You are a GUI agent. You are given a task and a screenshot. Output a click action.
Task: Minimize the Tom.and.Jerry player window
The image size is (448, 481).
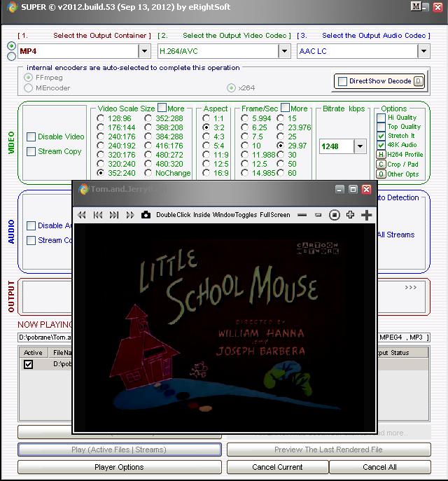point(339,189)
